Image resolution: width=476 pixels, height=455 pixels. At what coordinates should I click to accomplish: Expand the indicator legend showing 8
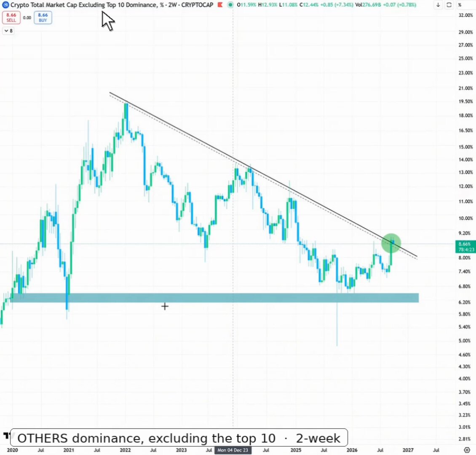[x=8, y=31]
